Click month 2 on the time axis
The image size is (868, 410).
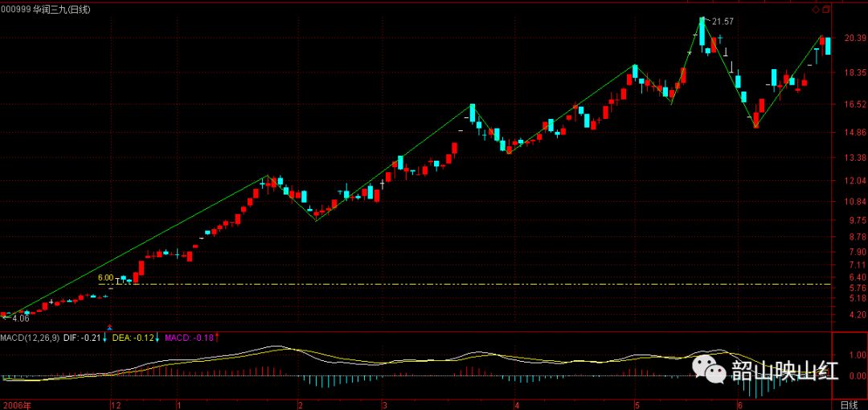point(300,405)
